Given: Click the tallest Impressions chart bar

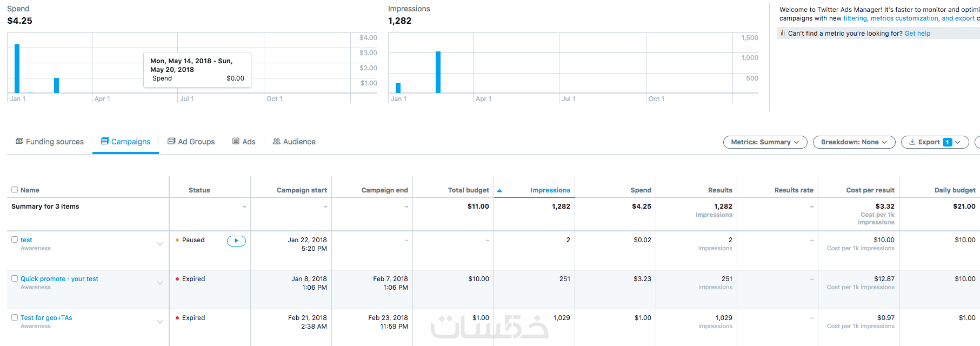Looking at the screenshot, I should click(438, 72).
